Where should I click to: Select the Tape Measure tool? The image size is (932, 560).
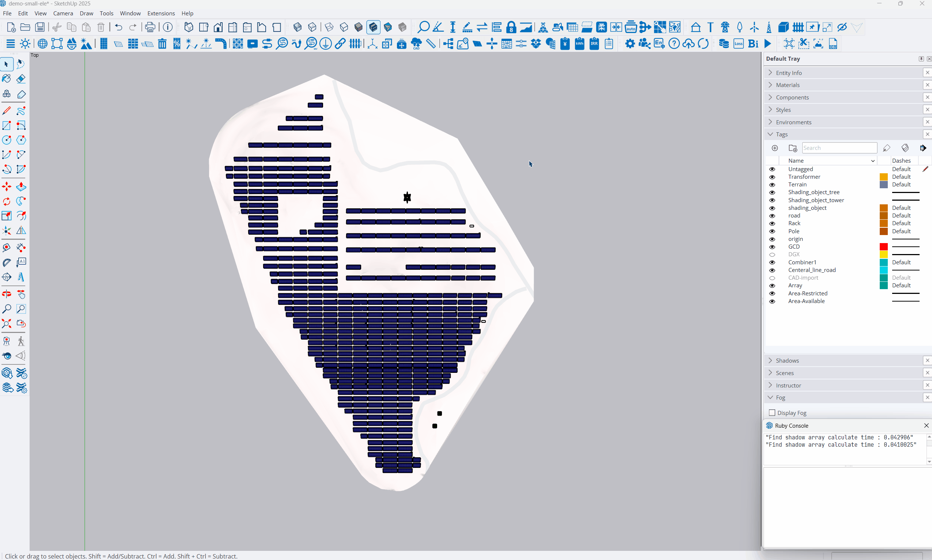coord(7,248)
